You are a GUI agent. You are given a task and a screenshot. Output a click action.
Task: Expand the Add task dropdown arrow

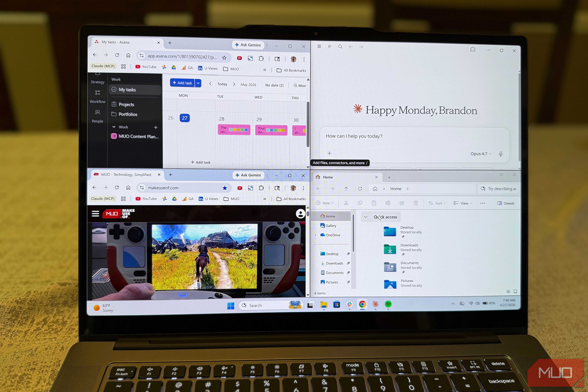coord(198,83)
